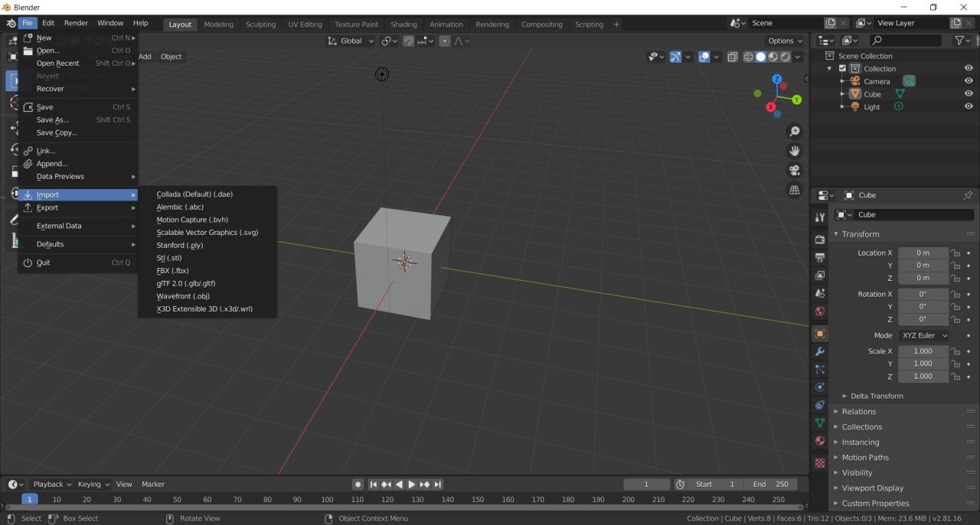Toggle the camera view icon
Screen dimensions: 980x525
[795, 170]
